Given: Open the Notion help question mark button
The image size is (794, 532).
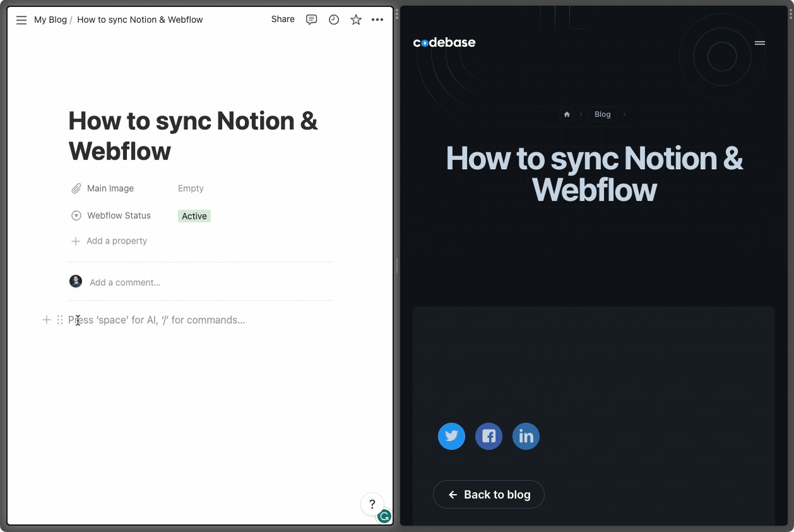Looking at the screenshot, I should (x=372, y=504).
